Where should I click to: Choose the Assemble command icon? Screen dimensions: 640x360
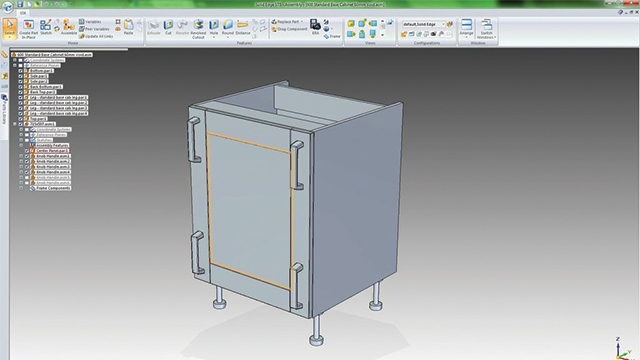click(69, 28)
